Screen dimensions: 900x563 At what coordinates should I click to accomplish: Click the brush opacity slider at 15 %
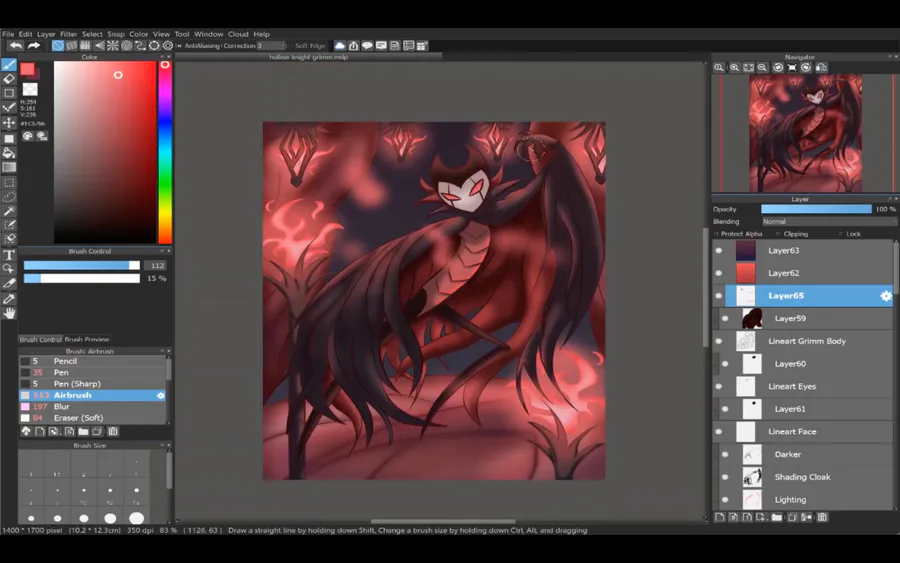[82, 278]
